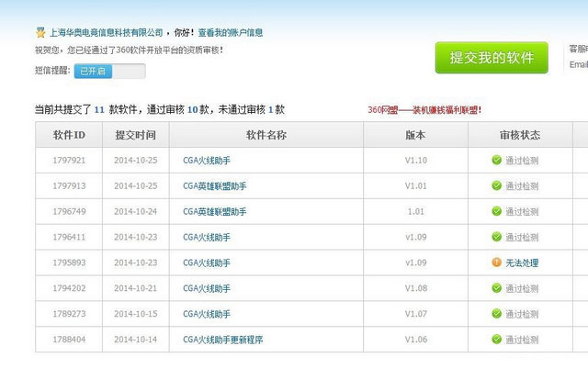The width and height of the screenshot is (588, 391).
Task: Open CGA英雄联盟助手 link in row 1796749
Action: (x=215, y=212)
